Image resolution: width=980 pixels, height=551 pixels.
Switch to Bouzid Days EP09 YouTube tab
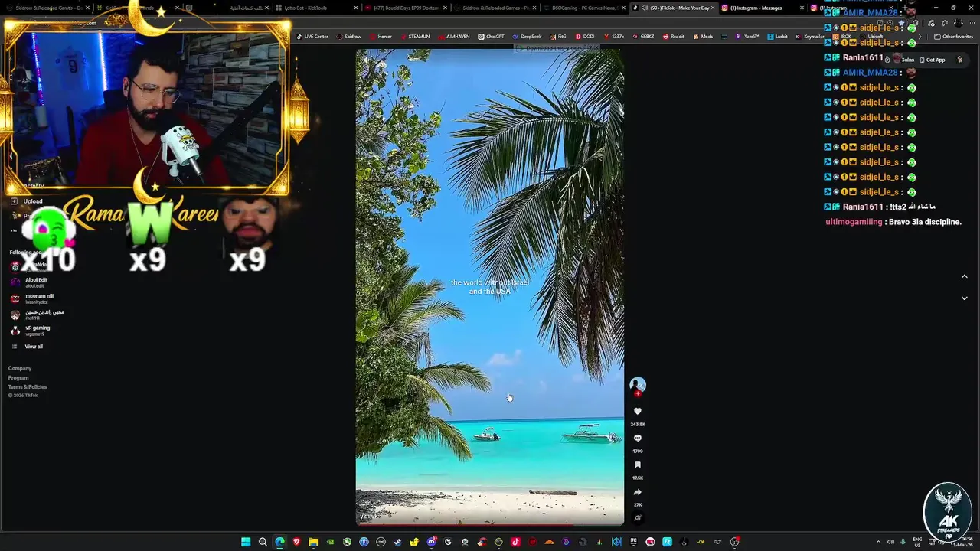coord(404,8)
